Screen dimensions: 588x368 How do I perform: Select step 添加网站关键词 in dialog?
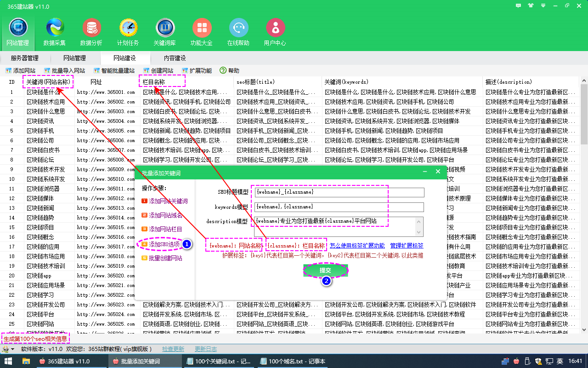[x=164, y=201]
